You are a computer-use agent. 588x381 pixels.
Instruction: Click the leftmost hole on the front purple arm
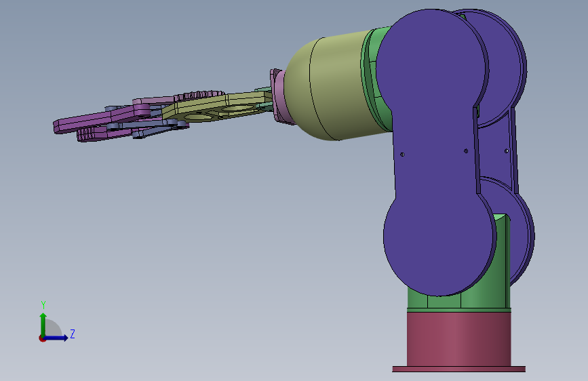[402, 154]
